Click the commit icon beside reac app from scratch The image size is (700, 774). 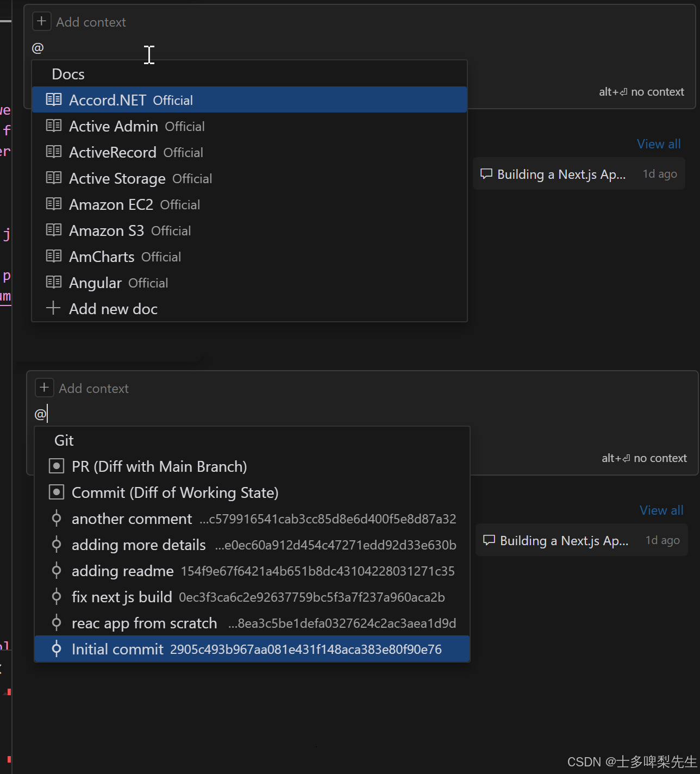57,623
